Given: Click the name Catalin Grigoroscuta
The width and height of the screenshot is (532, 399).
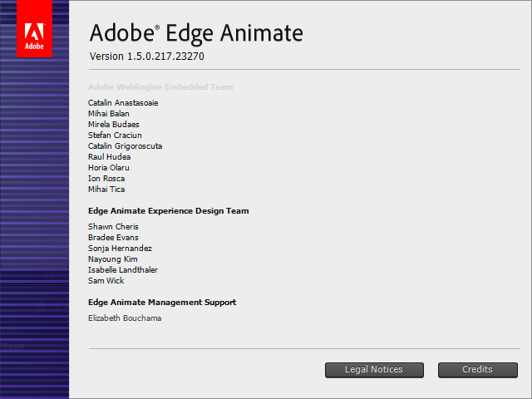Looking at the screenshot, I should coord(125,146).
